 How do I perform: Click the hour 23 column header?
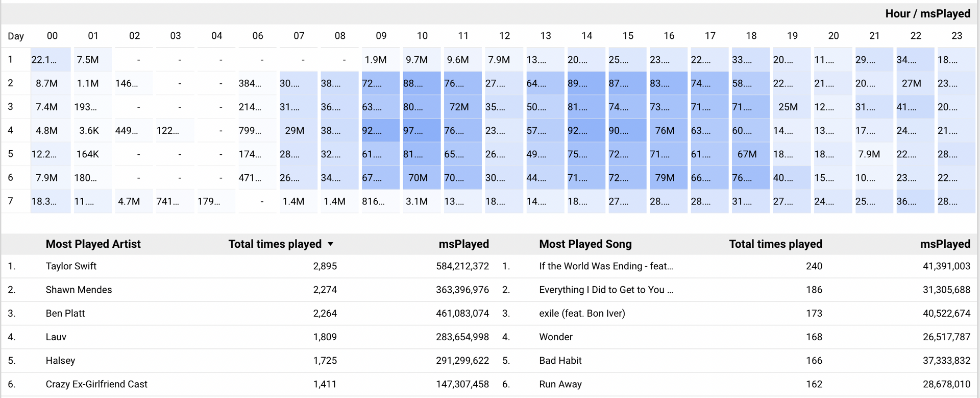(x=957, y=36)
